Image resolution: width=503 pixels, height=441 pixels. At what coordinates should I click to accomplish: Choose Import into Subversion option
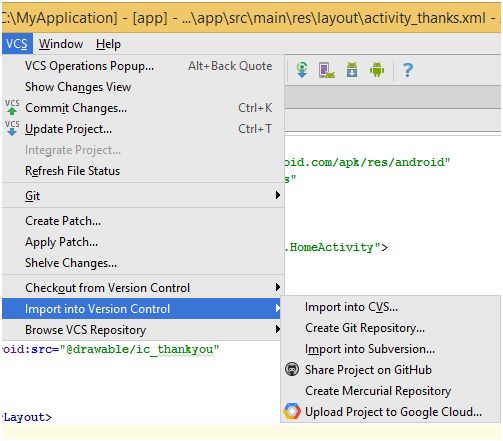point(391,349)
